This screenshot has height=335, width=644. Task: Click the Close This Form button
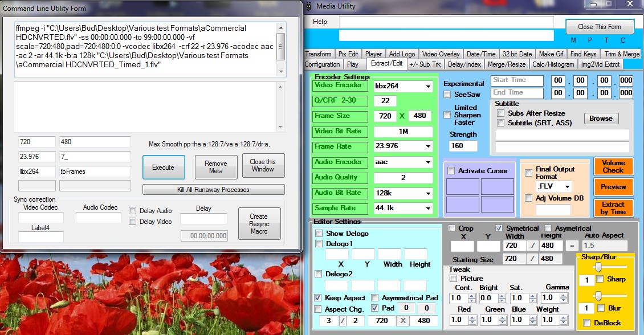599,27
